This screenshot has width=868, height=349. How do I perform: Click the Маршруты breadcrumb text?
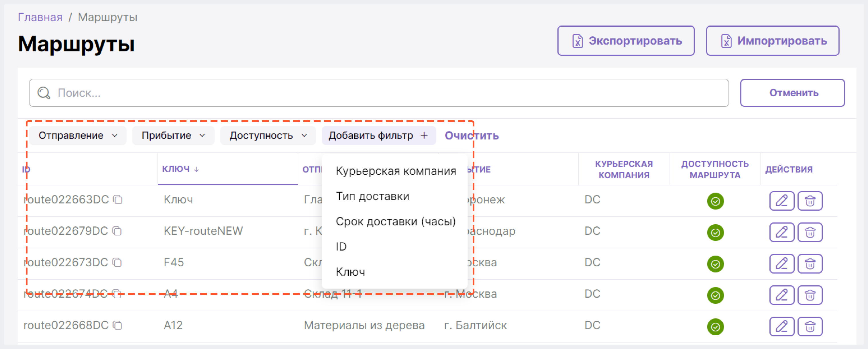[107, 17]
